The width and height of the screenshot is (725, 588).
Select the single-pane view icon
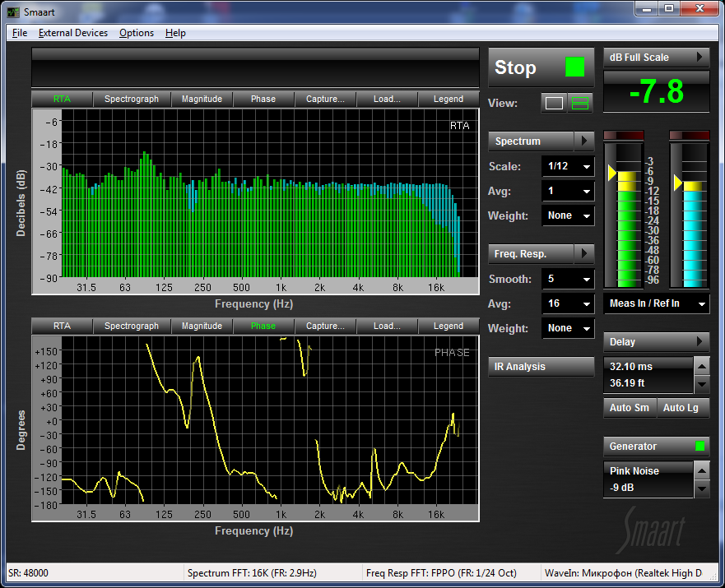[555, 103]
